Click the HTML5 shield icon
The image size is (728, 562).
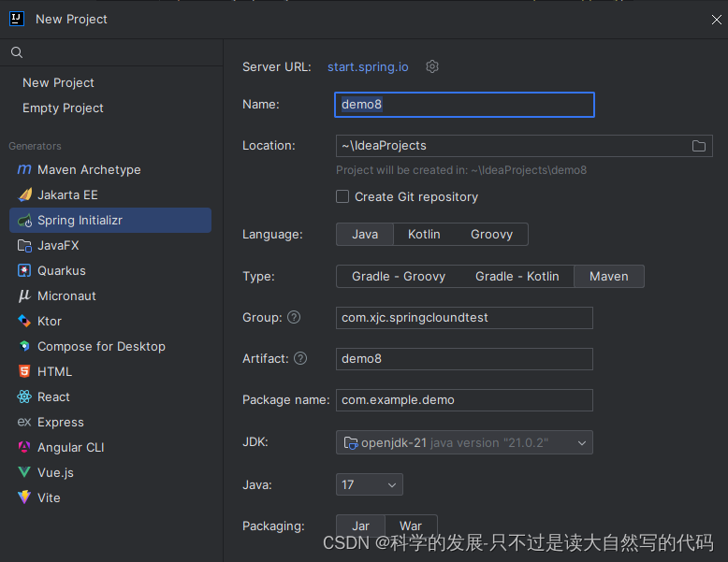24,371
